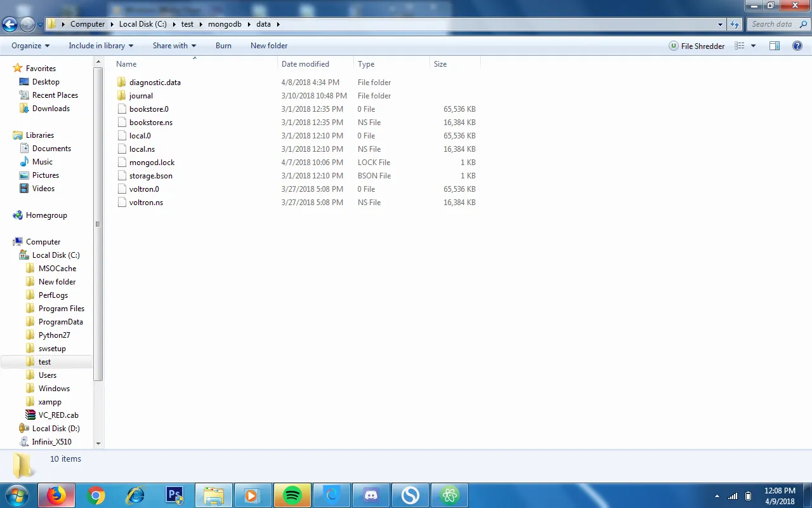Open the xampp folder in tree
Image resolution: width=812 pixels, height=508 pixels.
point(50,402)
